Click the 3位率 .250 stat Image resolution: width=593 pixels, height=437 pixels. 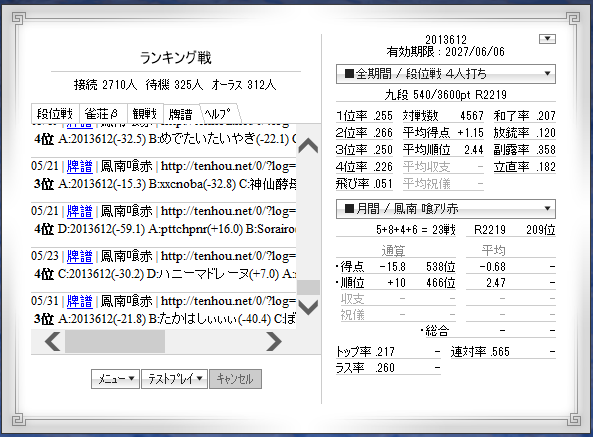click(364, 150)
